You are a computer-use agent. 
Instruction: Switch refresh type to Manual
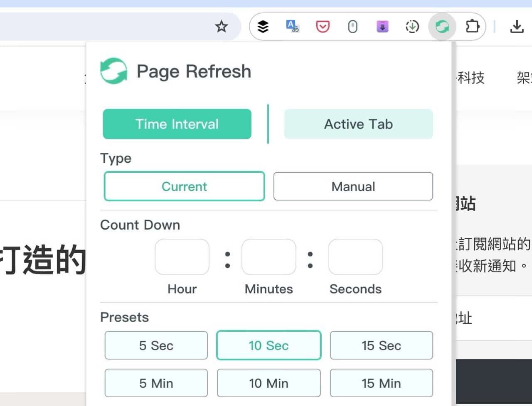pyautogui.click(x=353, y=186)
